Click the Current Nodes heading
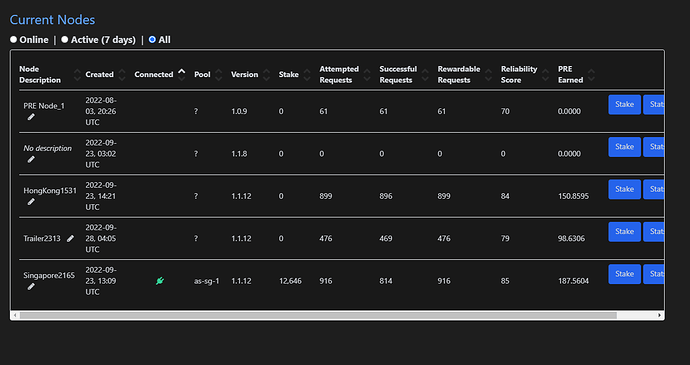The image size is (690, 365). click(52, 20)
